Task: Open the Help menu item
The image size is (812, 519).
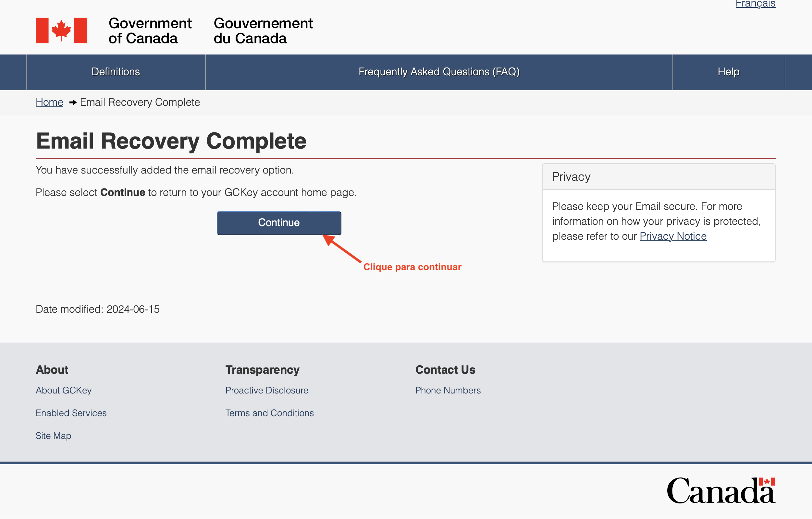Action: click(728, 72)
